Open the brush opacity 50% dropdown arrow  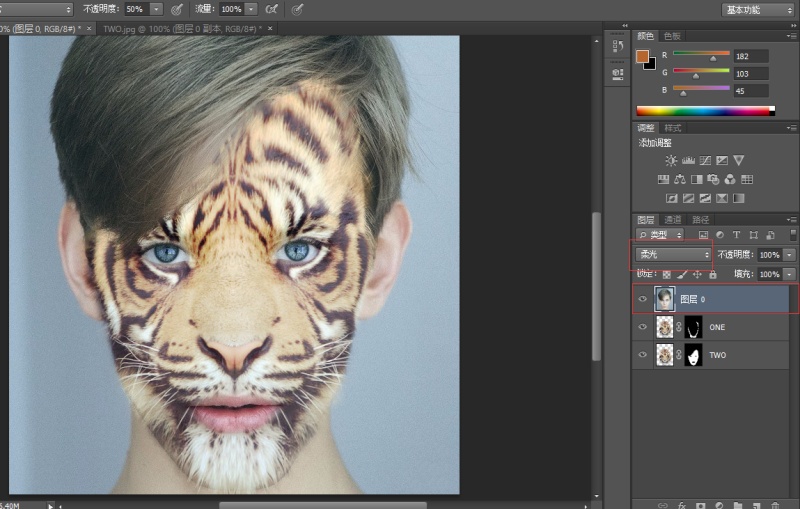156,9
